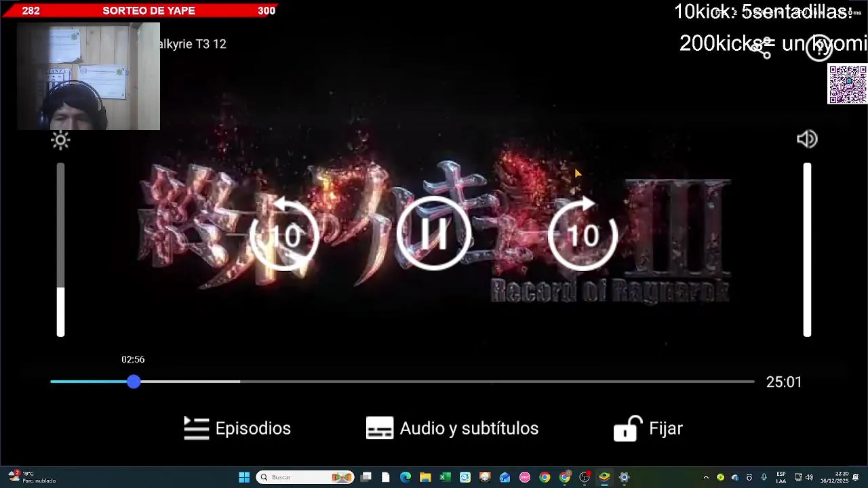868x488 pixels.
Task: Click the brightness sun icon
Action: [x=60, y=140]
